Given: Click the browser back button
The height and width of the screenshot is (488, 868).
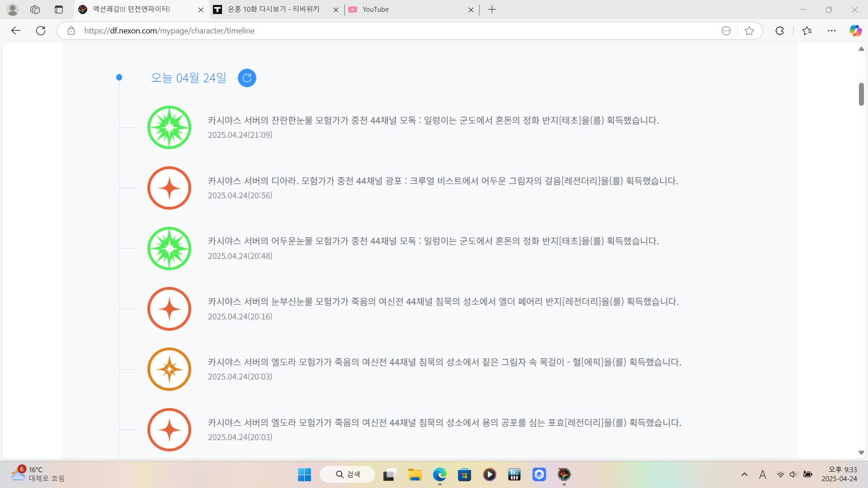Looking at the screenshot, I should click(x=16, y=31).
